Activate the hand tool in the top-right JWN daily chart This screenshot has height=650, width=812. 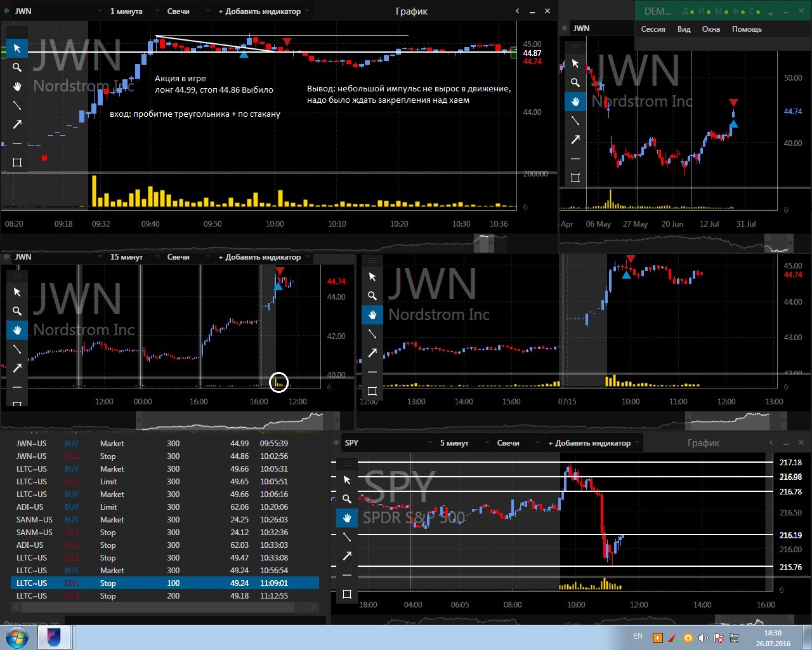click(x=575, y=102)
